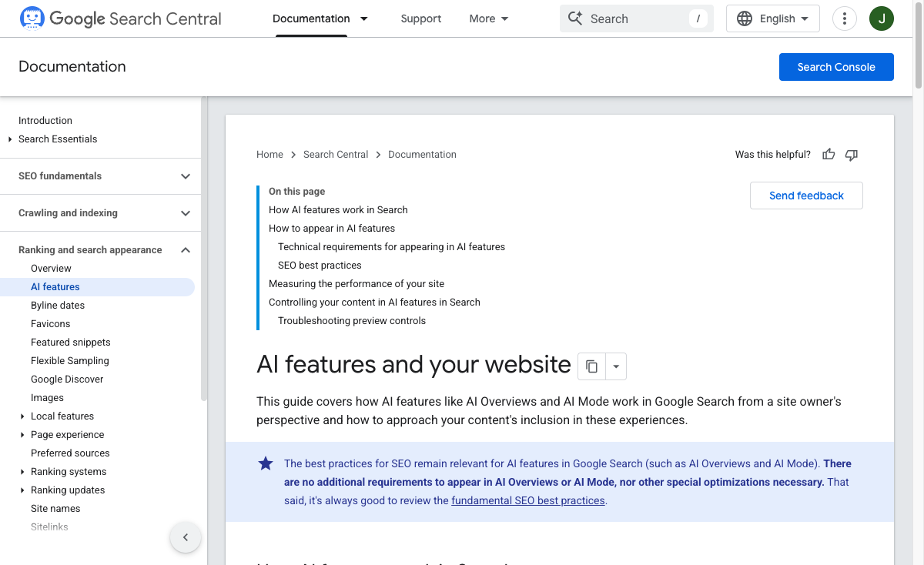
Task: Go to Documentation breadcrumb link
Action: pyautogui.click(x=422, y=155)
